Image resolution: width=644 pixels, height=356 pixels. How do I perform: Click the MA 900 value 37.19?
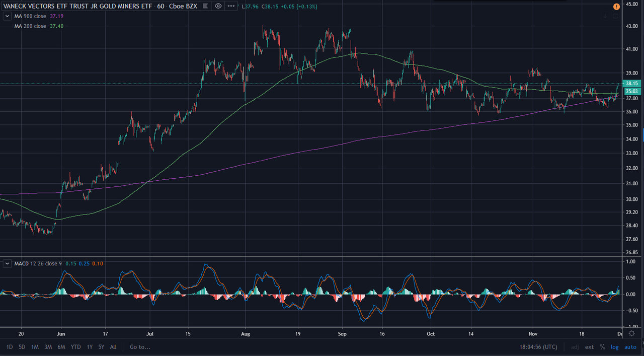click(x=56, y=16)
